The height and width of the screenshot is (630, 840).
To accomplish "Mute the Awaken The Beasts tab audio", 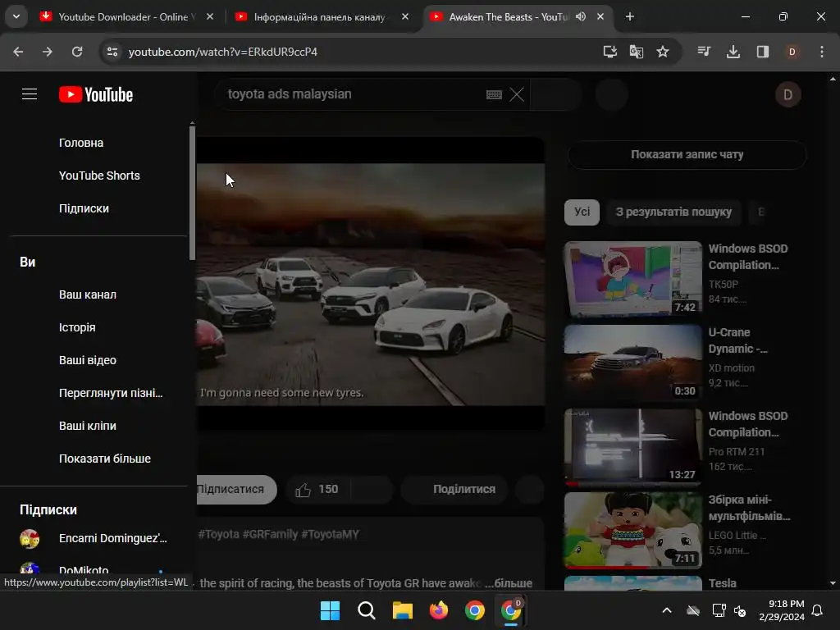I will (x=581, y=16).
